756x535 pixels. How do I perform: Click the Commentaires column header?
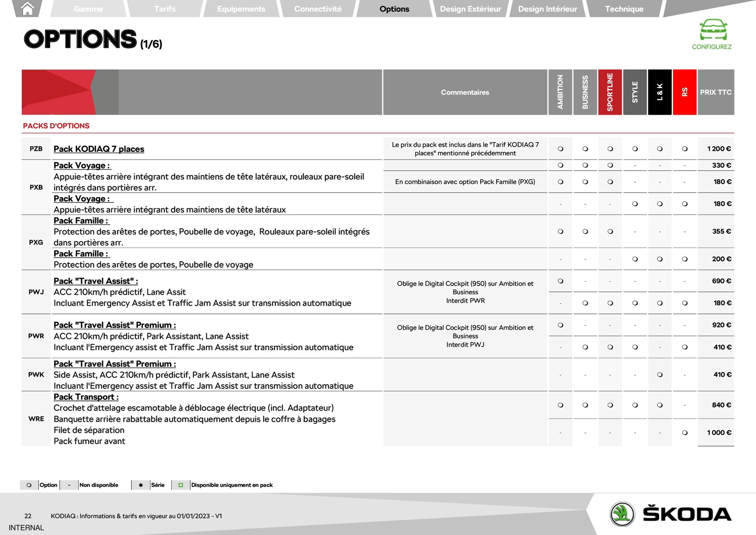465,92
